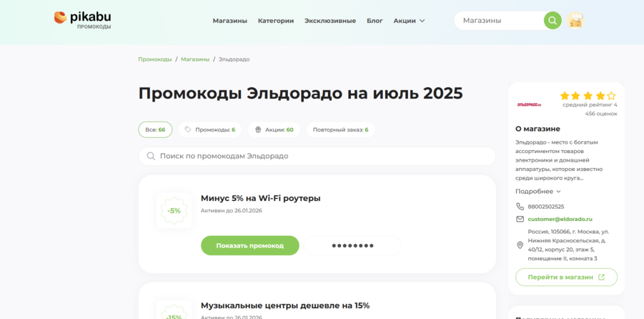Open the Магазины menu item
Viewport: 644px width, 319px height.
point(230,21)
